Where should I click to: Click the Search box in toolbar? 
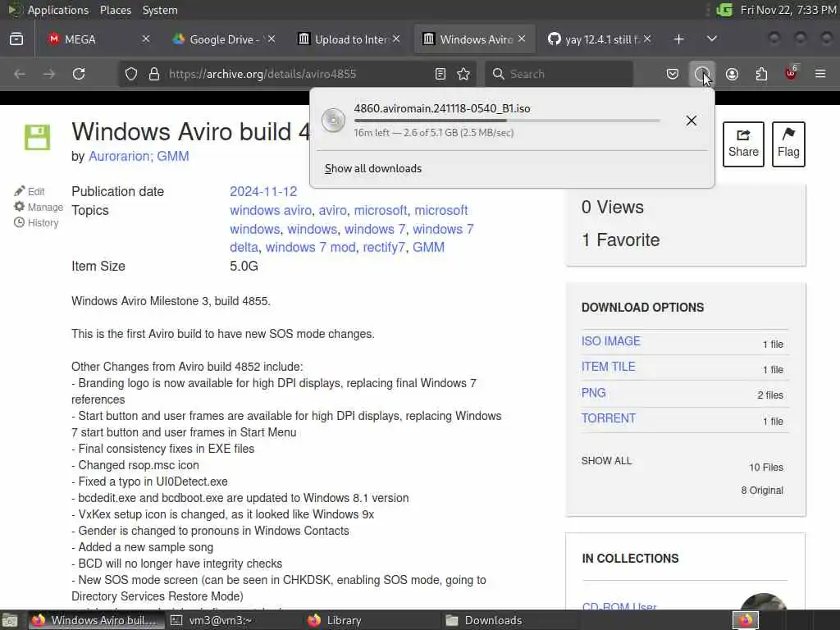[x=559, y=74]
